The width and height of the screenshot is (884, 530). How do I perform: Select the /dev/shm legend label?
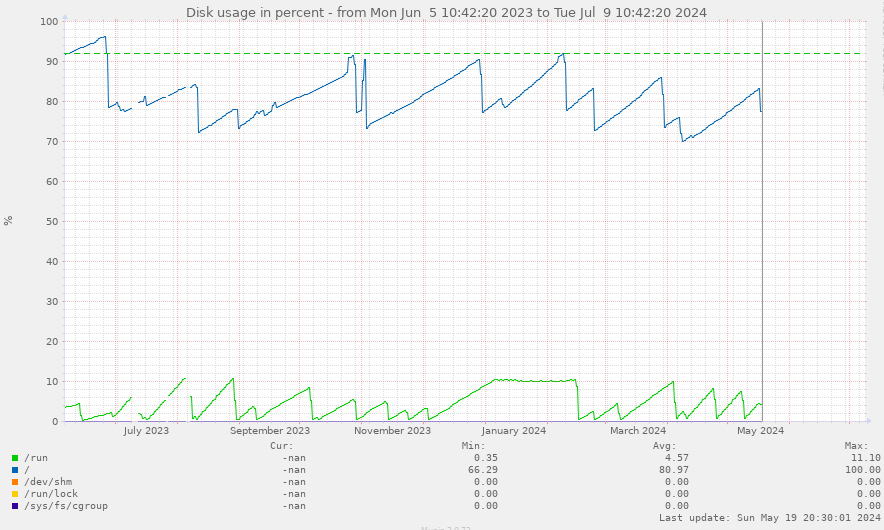(48, 481)
